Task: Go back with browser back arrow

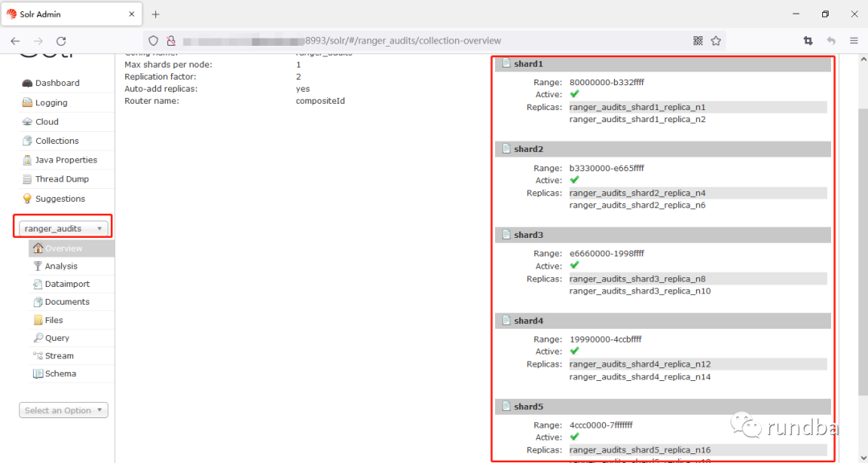Action: click(x=15, y=41)
